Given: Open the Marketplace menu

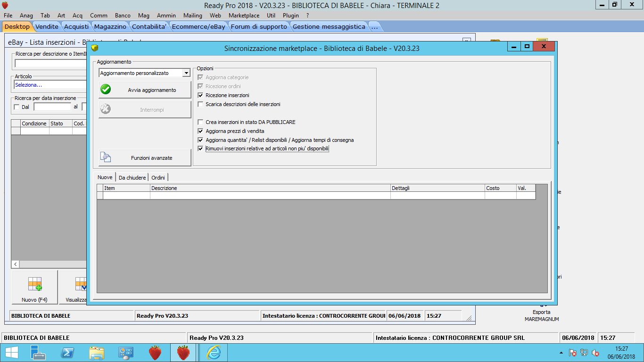Looking at the screenshot, I should (x=244, y=16).
